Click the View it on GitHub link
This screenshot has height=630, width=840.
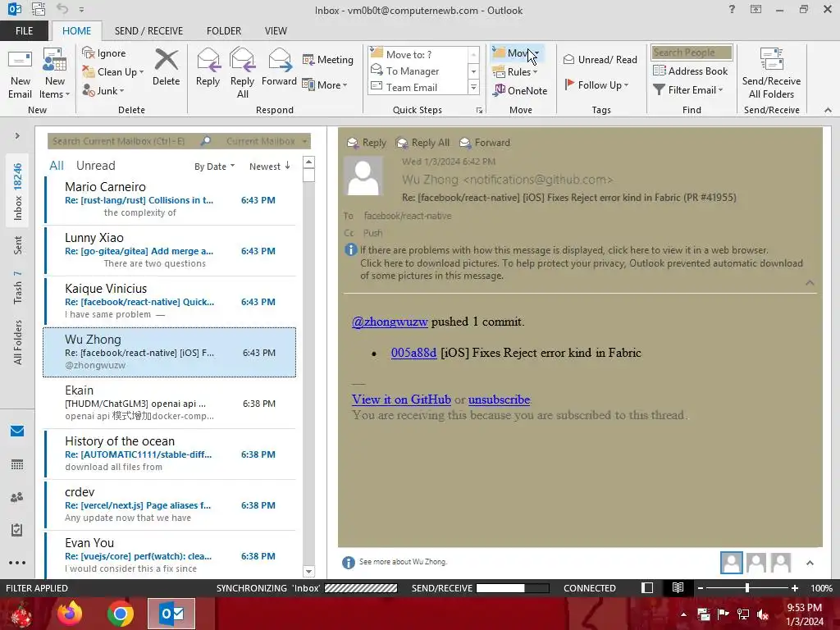[x=401, y=399]
